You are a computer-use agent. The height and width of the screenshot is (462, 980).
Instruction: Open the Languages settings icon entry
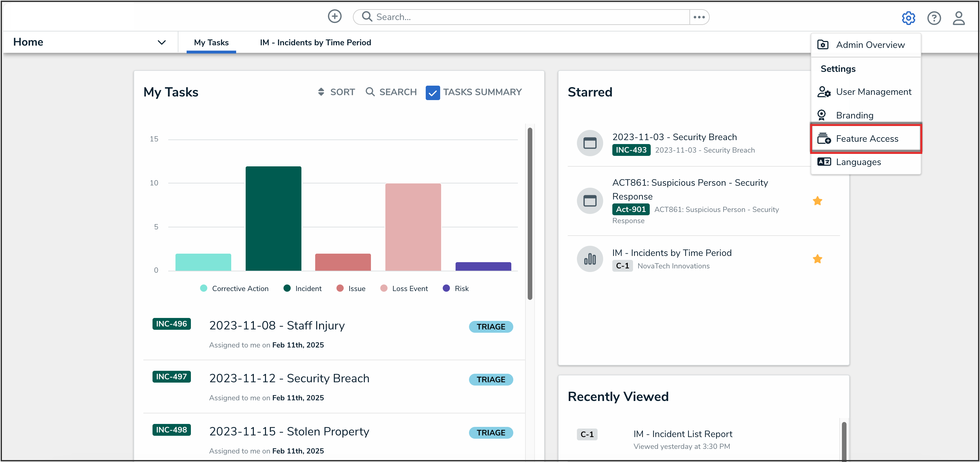coord(824,162)
